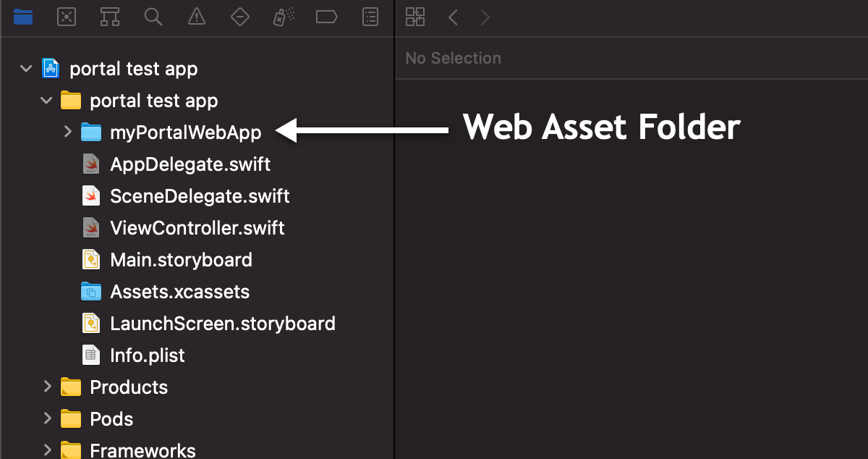Open the Test navigator diamond icon
The width and height of the screenshot is (868, 459).
pos(239,17)
